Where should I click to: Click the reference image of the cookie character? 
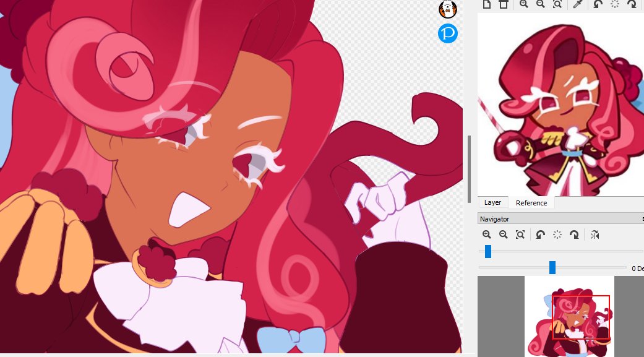click(x=560, y=105)
